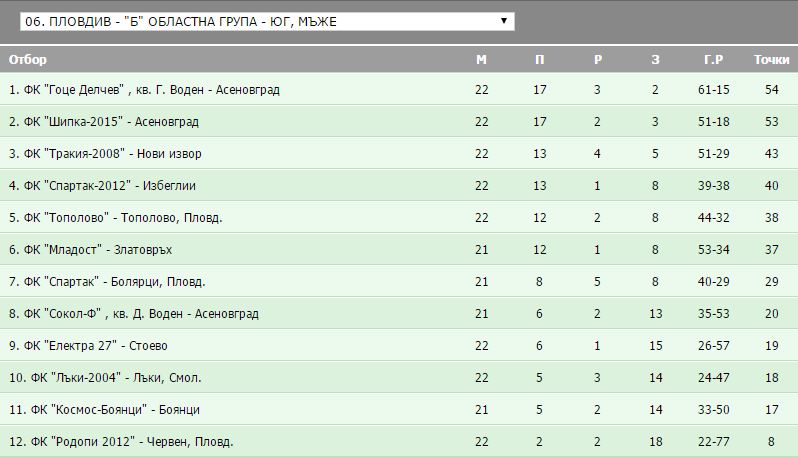Viewport: 798px width, 458px height.
Task: Open the Пловдив league group dropdown
Action: click(x=266, y=21)
